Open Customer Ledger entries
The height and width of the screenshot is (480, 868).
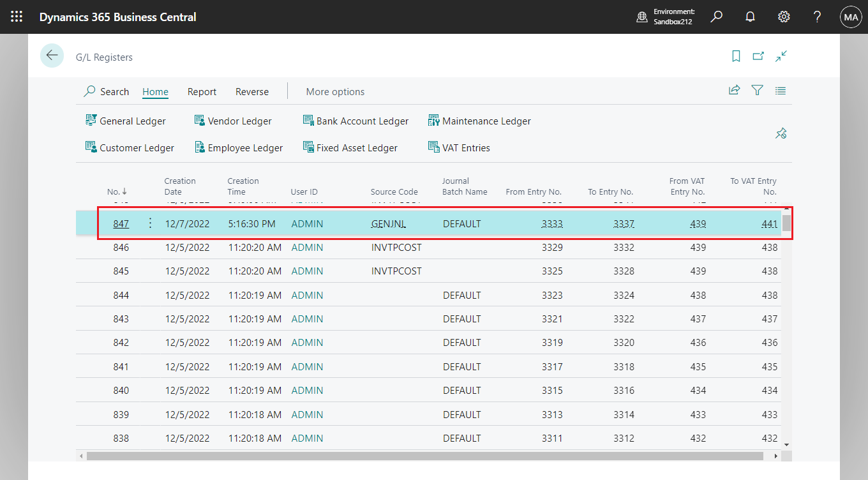click(130, 147)
